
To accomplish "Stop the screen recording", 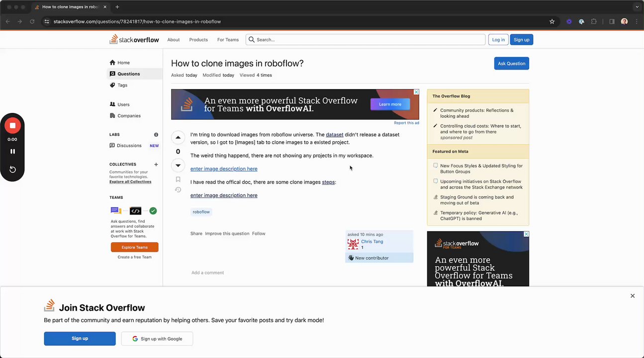I will pyautogui.click(x=12, y=126).
